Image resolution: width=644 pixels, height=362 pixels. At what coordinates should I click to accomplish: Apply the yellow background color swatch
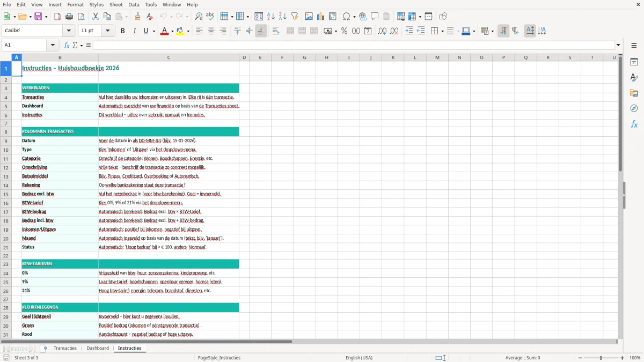[x=180, y=31]
